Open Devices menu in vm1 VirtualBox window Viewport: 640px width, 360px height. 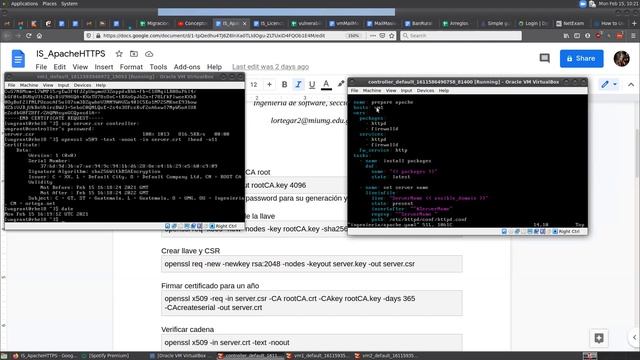point(82,85)
